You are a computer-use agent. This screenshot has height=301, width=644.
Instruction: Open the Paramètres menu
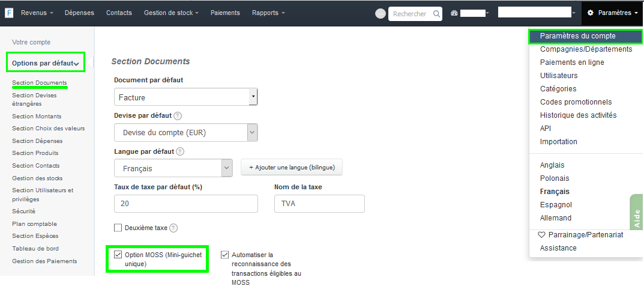[x=612, y=13]
